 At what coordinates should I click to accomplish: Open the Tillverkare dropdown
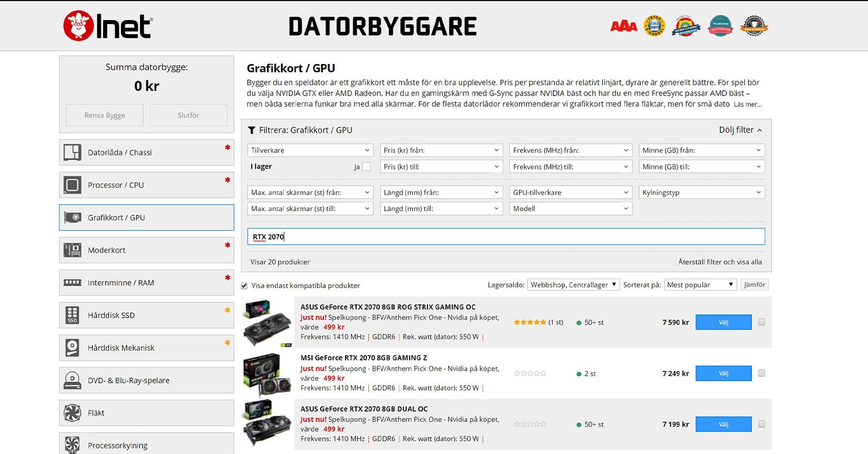tap(310, 150)
